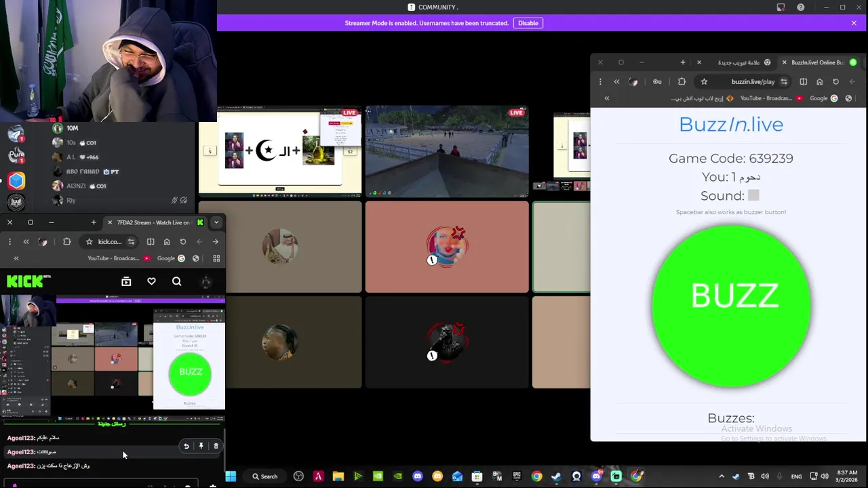Viewport: 868px width, 488px height.
Task: Go home in BuzzIn browser window
Action: click(819, 81)
